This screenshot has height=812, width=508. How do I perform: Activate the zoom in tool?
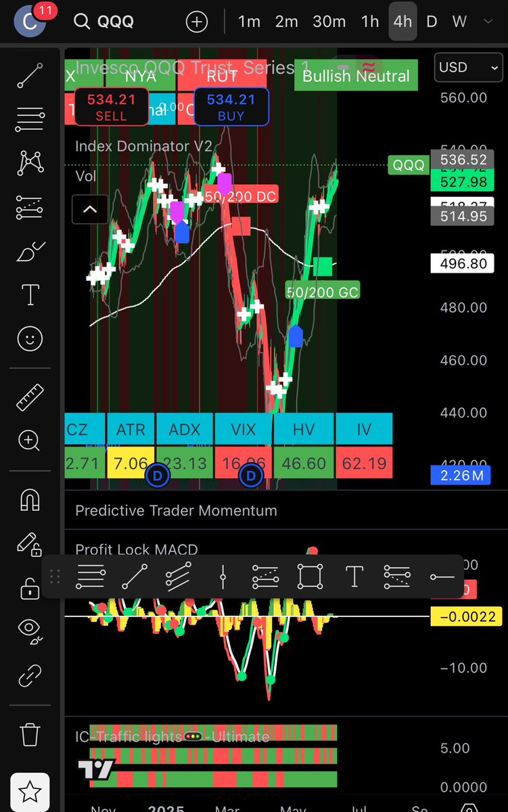[x=30, y=441]
